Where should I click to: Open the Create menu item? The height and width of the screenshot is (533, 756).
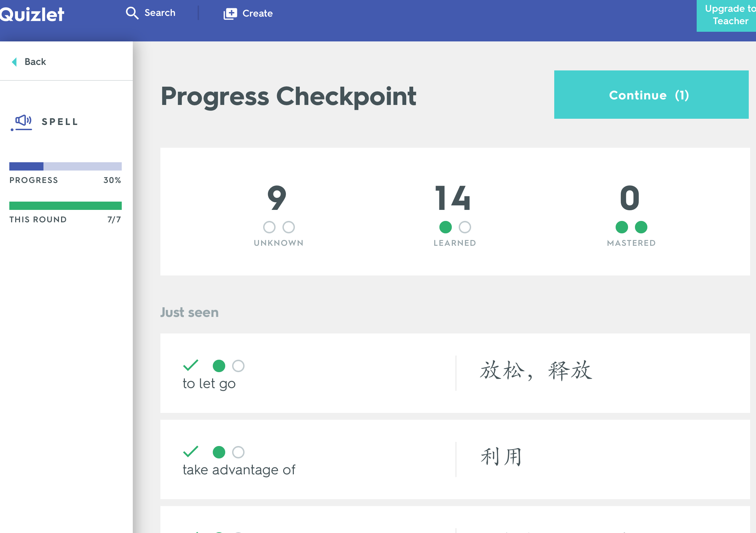[248, 13]
